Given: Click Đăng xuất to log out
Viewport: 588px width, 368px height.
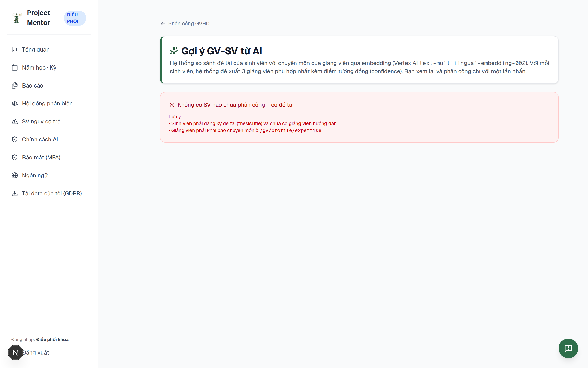Looking at the screenshot, I should 36,352.
